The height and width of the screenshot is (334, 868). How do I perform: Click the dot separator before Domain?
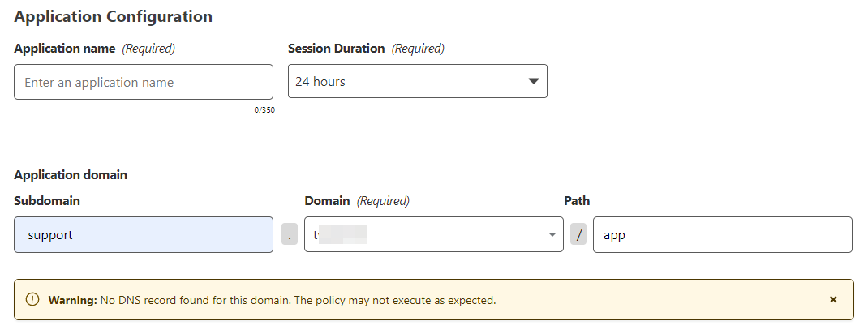click(x=290, y=235)
